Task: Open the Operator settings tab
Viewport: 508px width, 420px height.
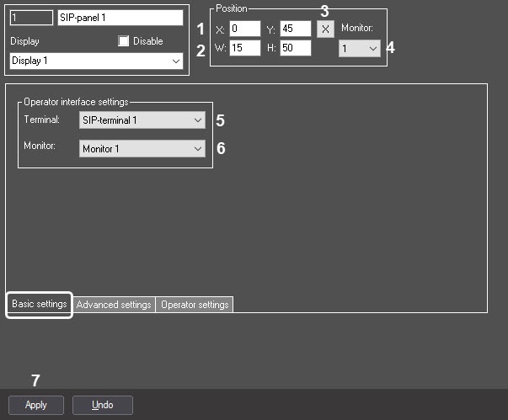Action: click(195, 305)
